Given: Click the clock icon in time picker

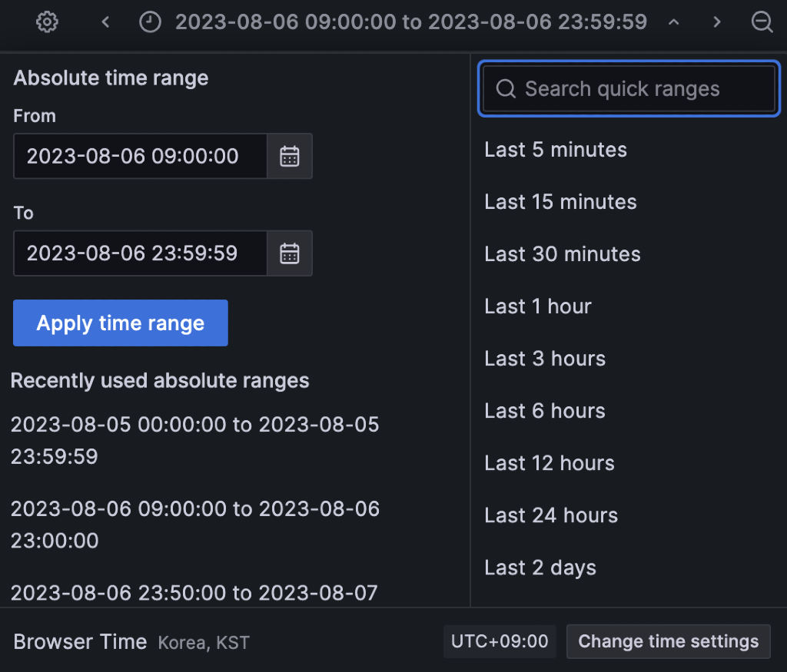Looking at the screenshot, I should 151,22.
